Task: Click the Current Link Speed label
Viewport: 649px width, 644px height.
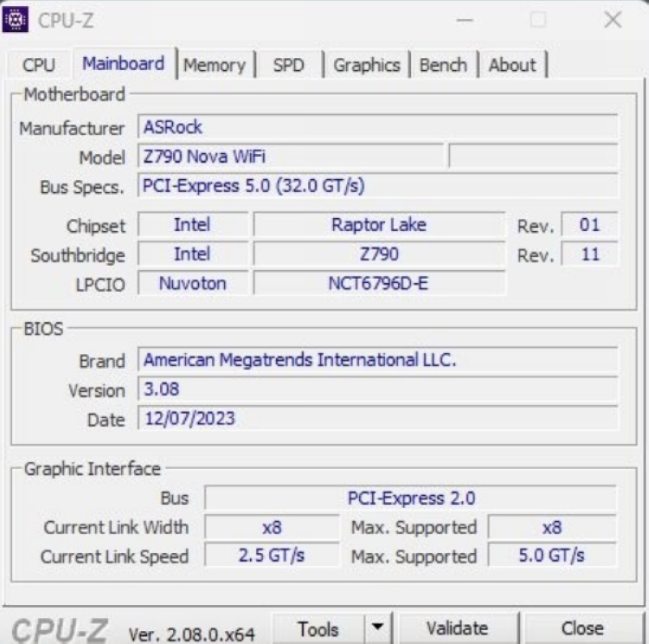Action: coord(114,557)
